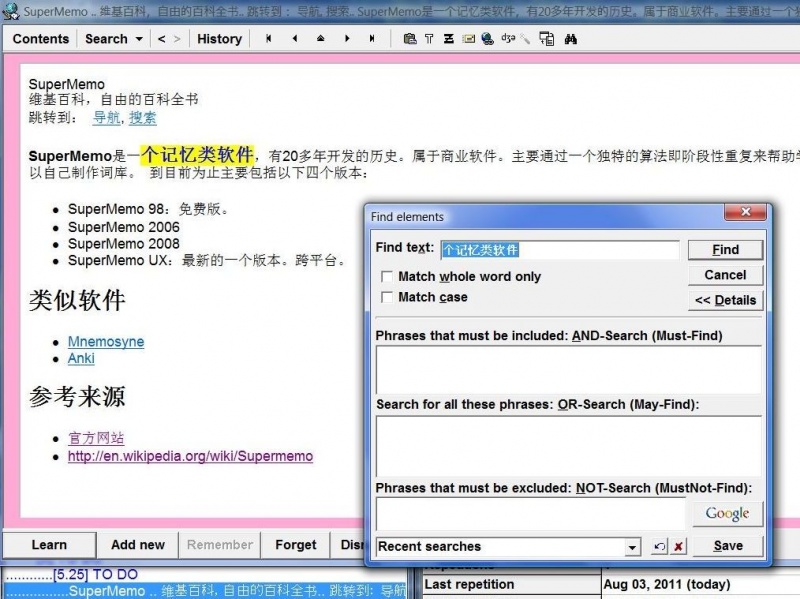Click the yellow card toolbar icon

(x=468, y=39)
